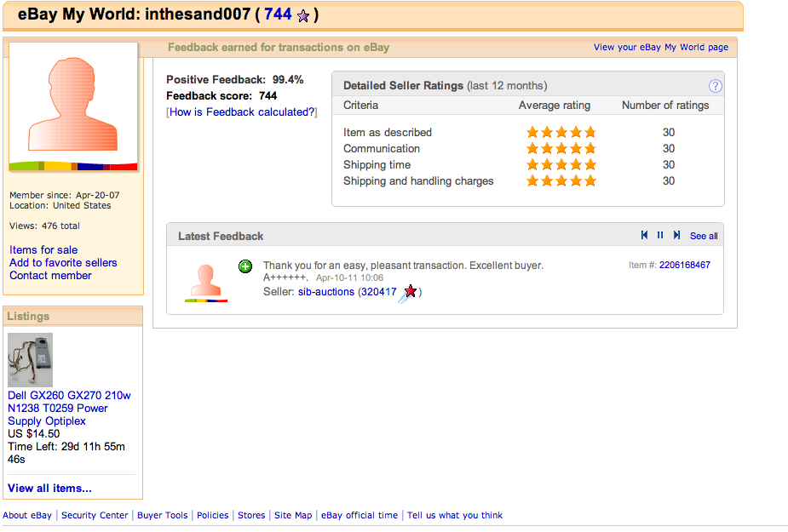Open sib-auctions feedback score 320417
788x532 pixels.
point(379,292)
